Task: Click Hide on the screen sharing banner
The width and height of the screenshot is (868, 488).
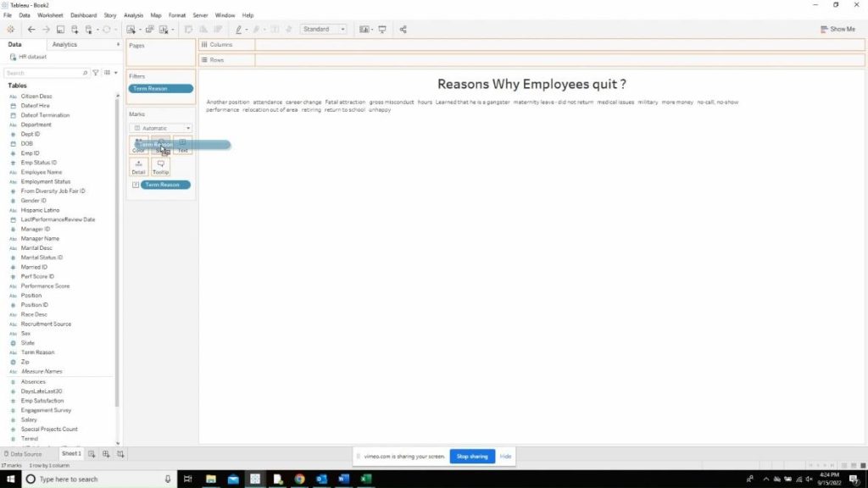Action: coord(505,456)
